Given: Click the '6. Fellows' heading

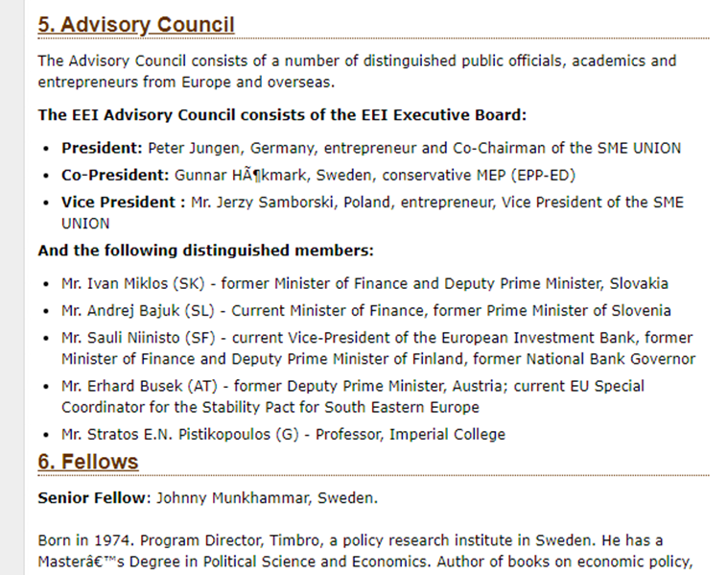Looking at the screenshot, I should click(x=88, y=462).
